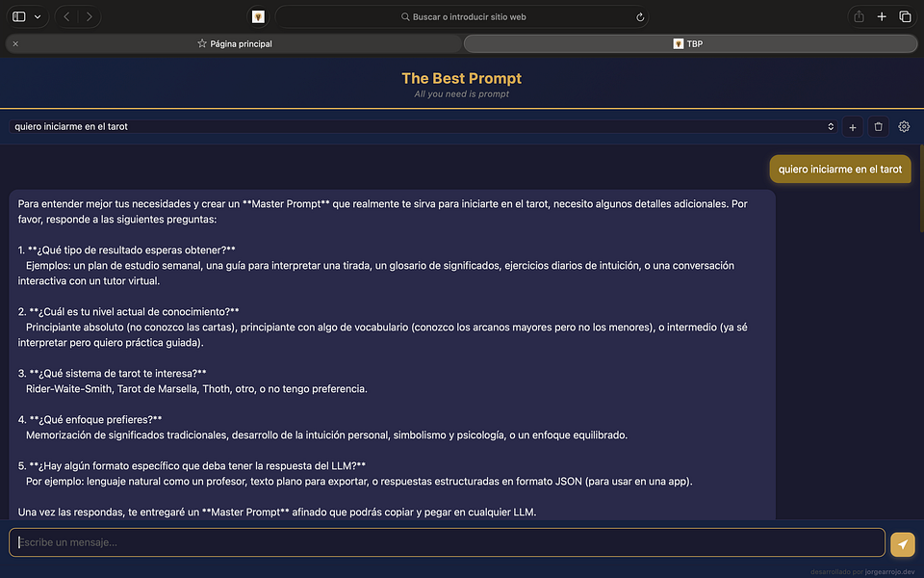This screenshot has width=924, height=578.
Task: Open Safari share menu icon
Action: pos(859,16)
